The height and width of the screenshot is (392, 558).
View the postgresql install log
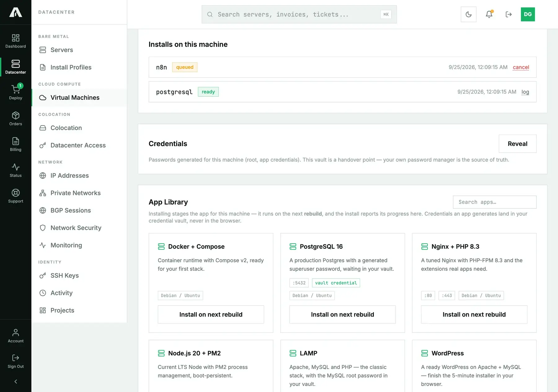pos(525,92)
